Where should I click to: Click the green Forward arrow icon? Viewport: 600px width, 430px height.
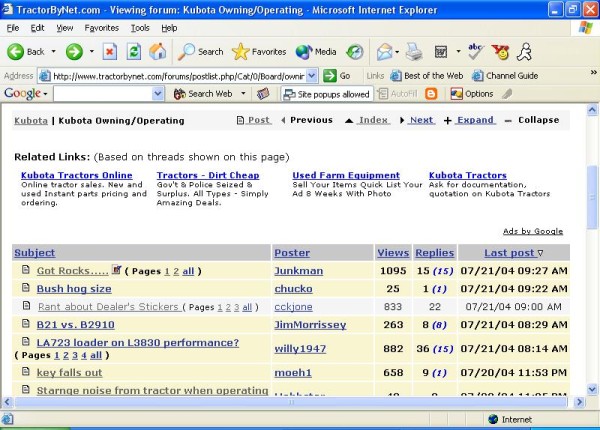pyautogui.click(x=74, y=52)
